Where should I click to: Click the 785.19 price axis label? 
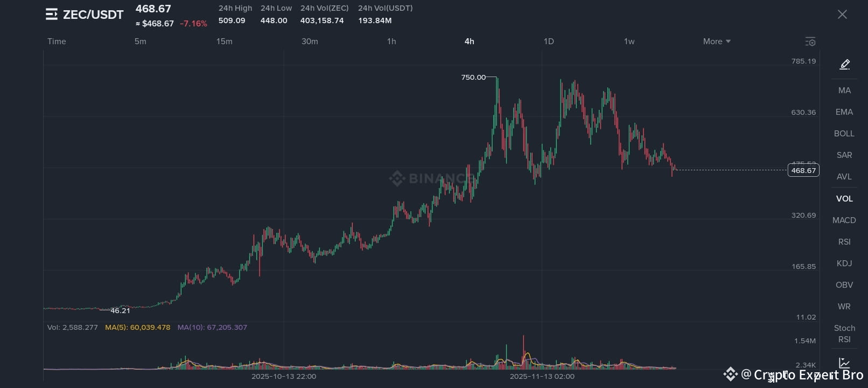(x=803, y=61)
